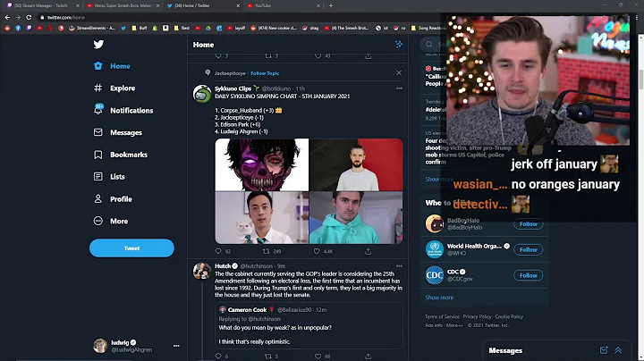This screenshot has height=361, width=644.
Task: Retweet the Hutch tweet
Action: pos(267,356)
